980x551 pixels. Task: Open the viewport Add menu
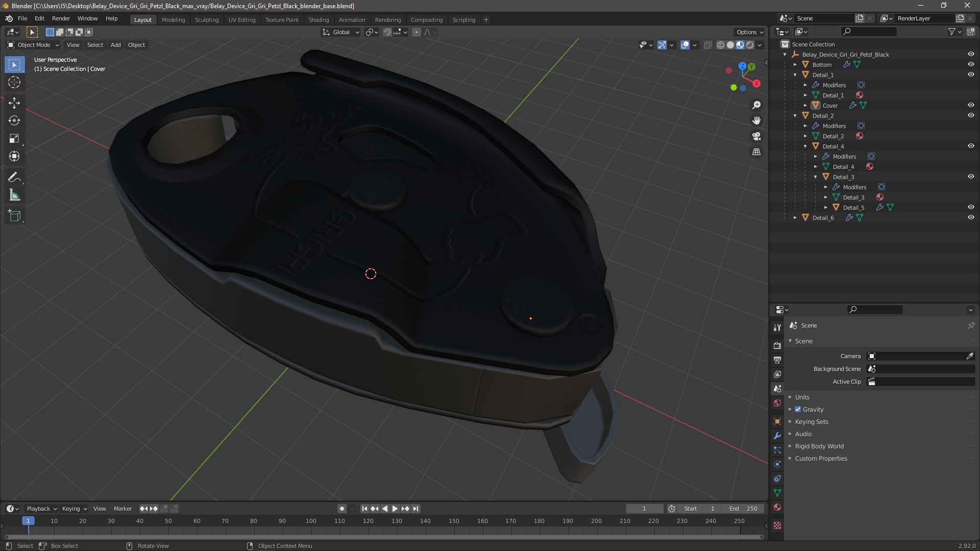tap(116, 45)
